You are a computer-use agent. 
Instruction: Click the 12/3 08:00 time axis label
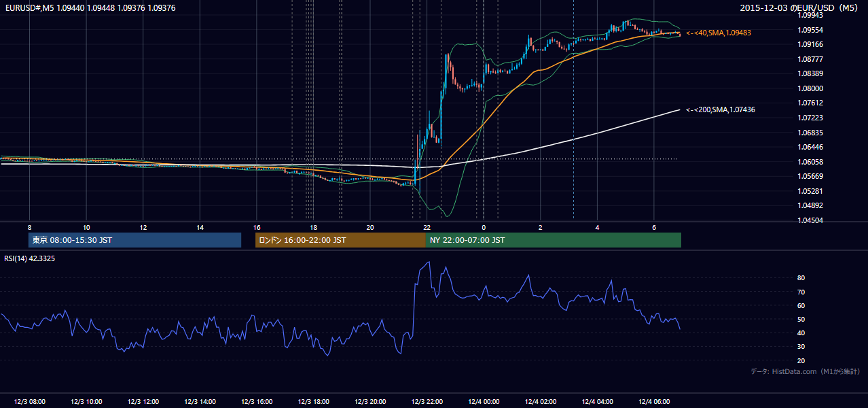point(29,401)
